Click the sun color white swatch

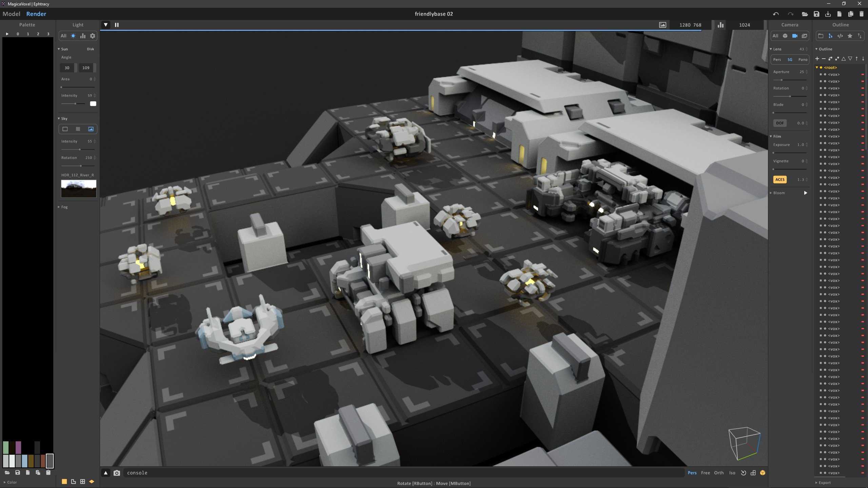pyautogui.click(x=93, y=104)
